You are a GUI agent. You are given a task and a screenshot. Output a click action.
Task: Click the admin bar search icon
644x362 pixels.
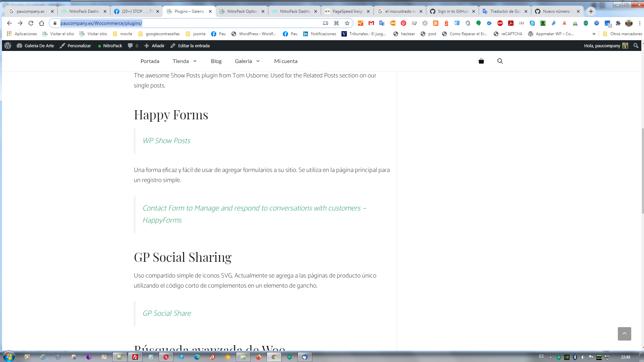636,46
